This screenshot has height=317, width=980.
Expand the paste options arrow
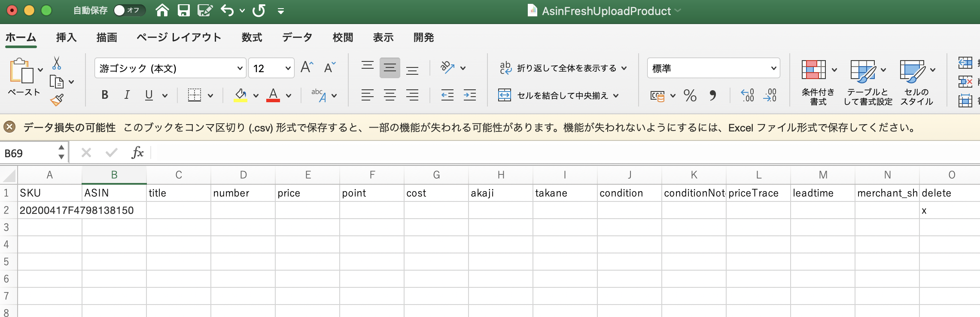[x=40, y=70]
